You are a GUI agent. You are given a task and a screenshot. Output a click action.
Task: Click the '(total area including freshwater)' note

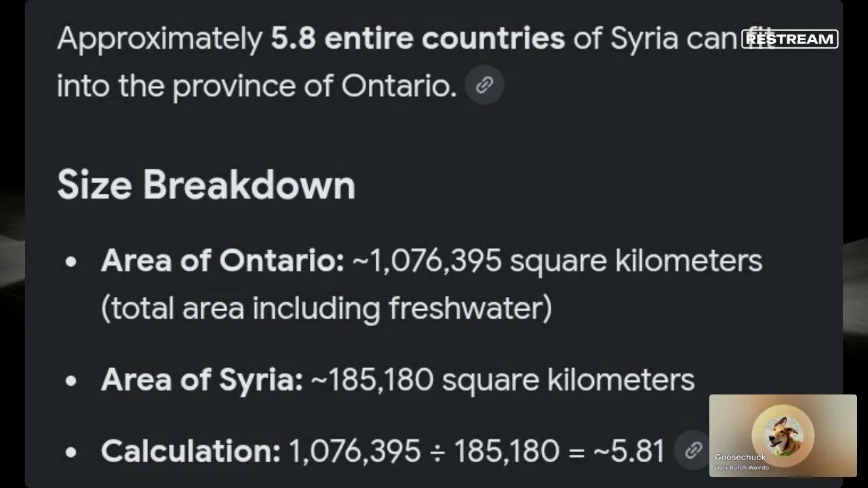[x=326, y=308]
